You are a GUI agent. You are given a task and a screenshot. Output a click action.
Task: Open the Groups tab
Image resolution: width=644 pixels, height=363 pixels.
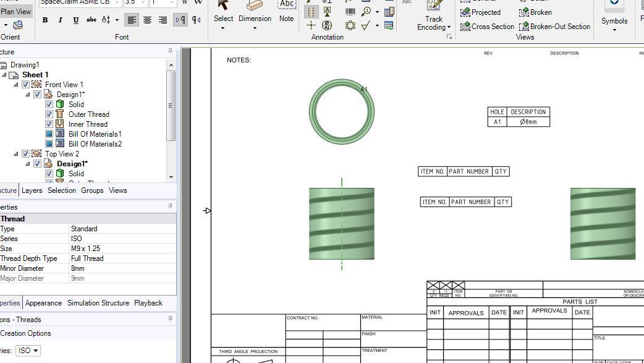point(92,190)
